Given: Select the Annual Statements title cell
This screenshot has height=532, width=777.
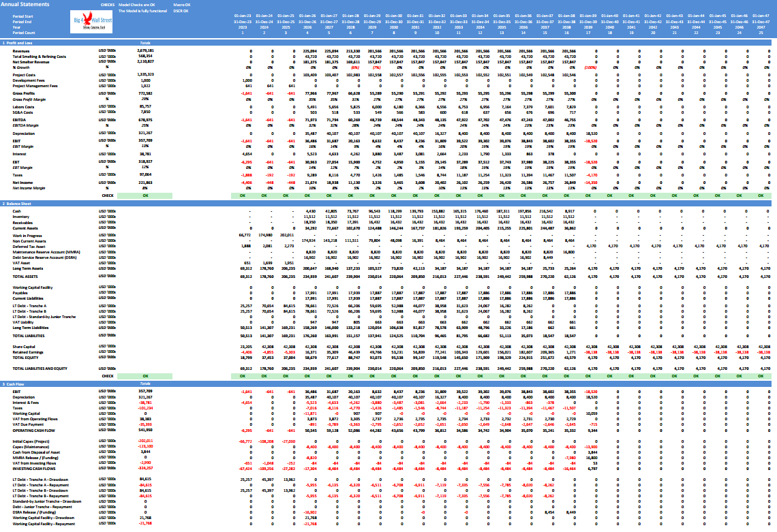Looking at the screenshot, I should (x=25, y=4).
